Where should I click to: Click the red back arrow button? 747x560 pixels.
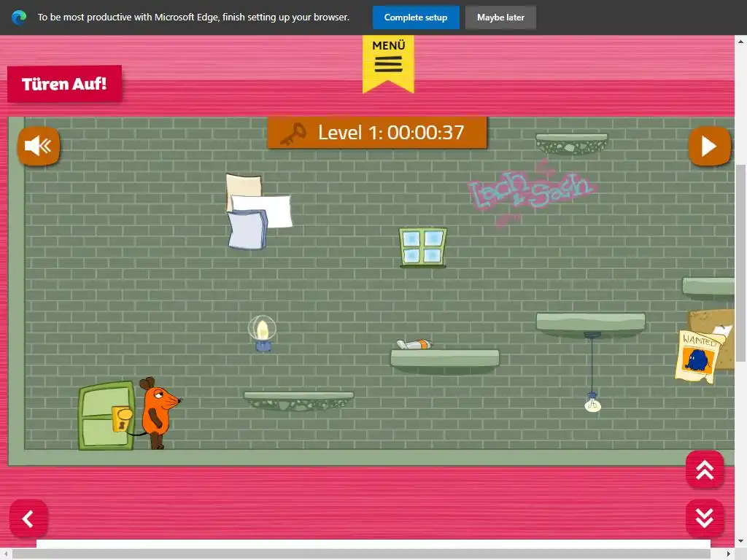point(28,518)
